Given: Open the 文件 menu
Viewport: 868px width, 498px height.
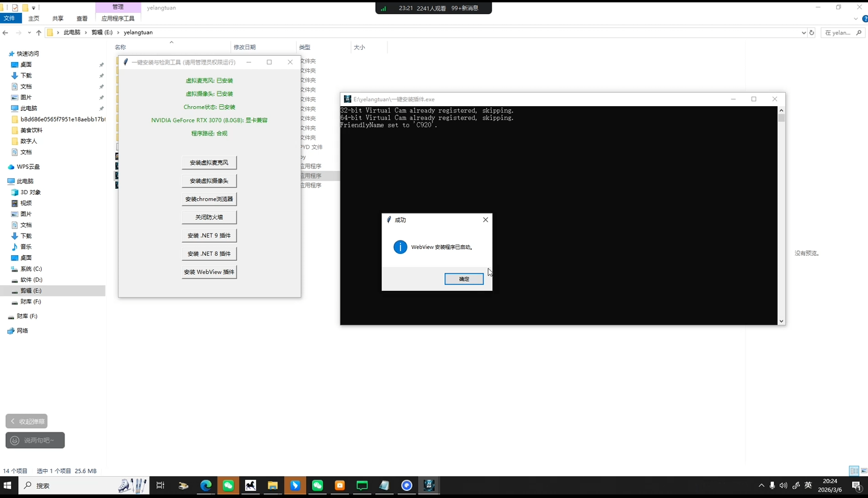Looking at the screenshot, I should pyautogui.click(x=9, y=19).
